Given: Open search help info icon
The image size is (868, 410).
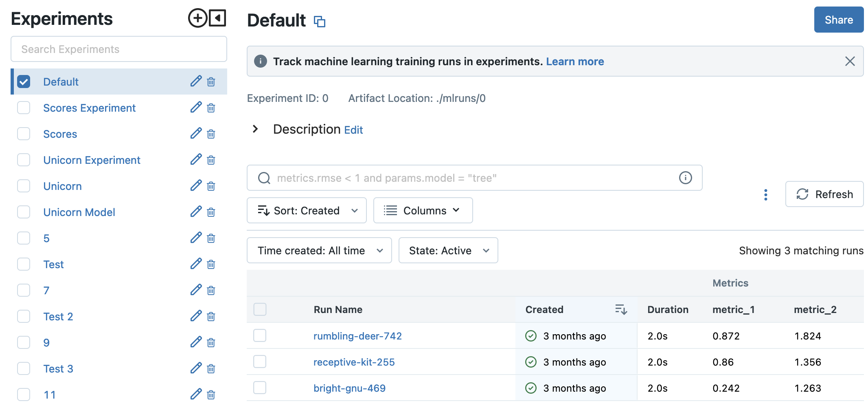Looking at the screenshot, I should click(685, 178).
